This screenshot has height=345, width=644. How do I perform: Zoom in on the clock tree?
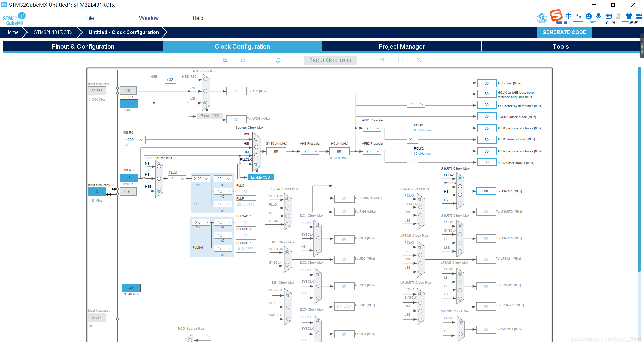382,60
